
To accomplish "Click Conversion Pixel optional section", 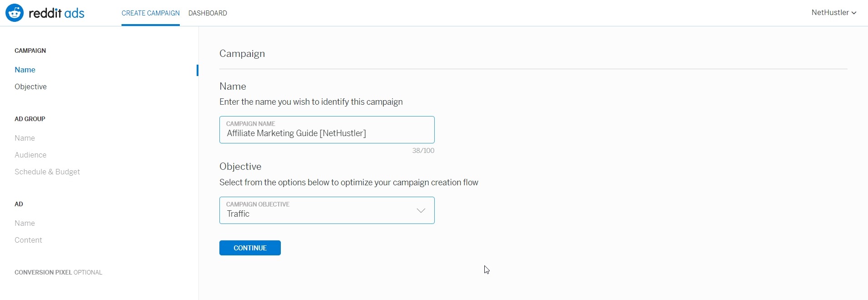I will [58, 272].
